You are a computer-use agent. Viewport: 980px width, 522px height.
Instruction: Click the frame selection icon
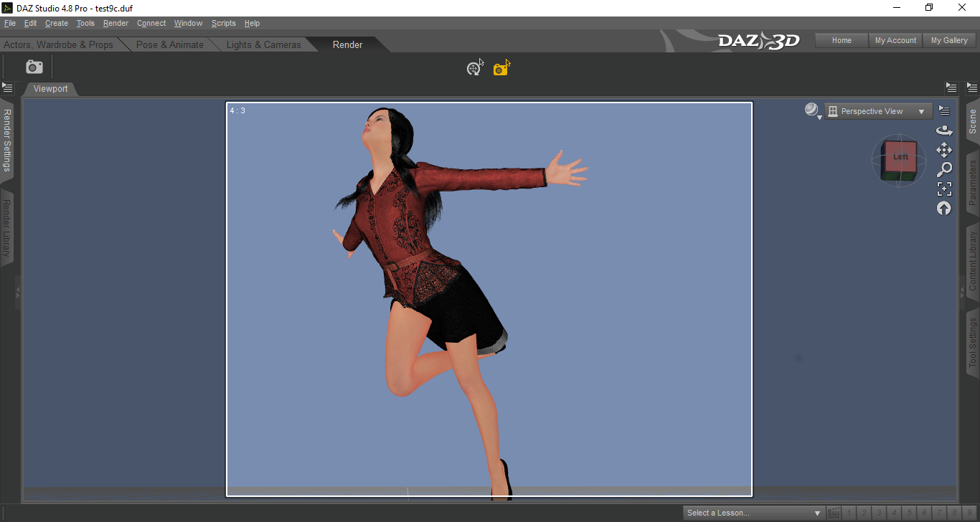[944, 189]
